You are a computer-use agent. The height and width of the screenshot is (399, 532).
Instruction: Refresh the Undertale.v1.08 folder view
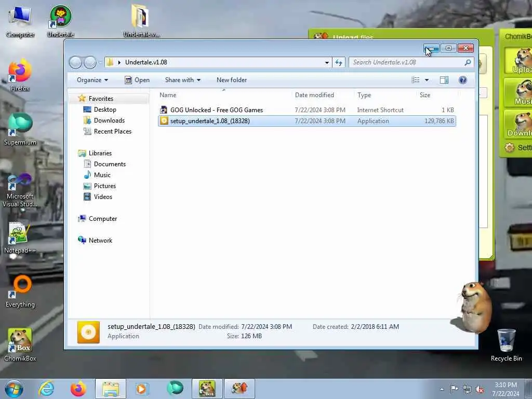[x=339, y=62]
